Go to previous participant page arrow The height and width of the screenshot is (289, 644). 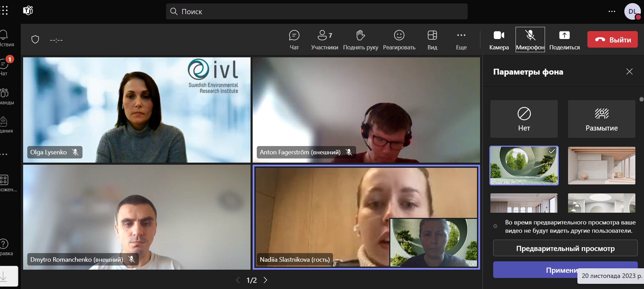tap(238, 280)
